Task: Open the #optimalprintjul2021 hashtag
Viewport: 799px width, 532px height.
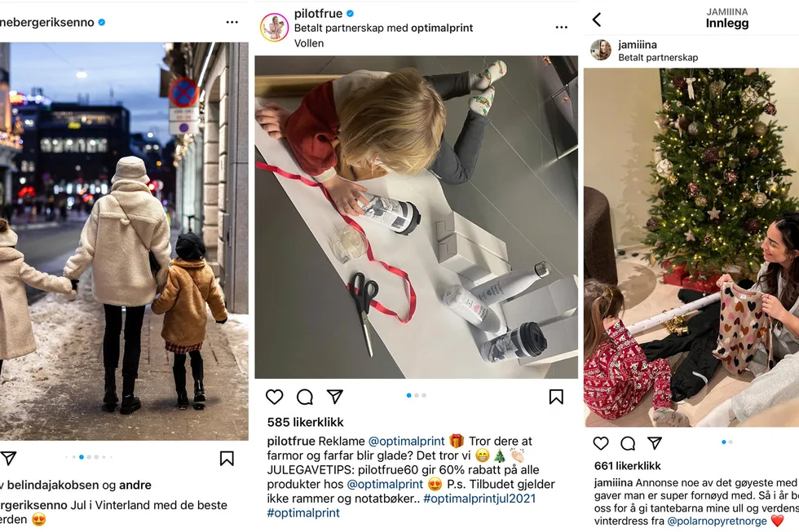Action: (479, 499)
